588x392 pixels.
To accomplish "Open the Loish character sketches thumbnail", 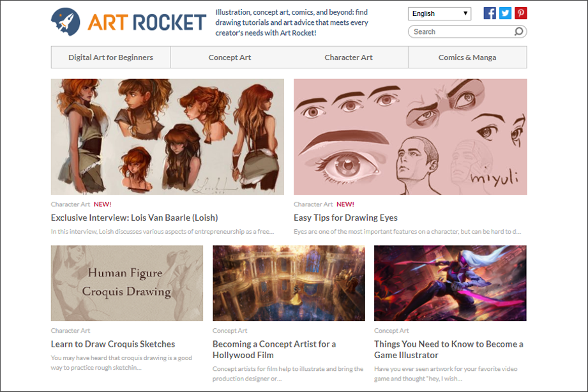I will [x=167, y=137].
